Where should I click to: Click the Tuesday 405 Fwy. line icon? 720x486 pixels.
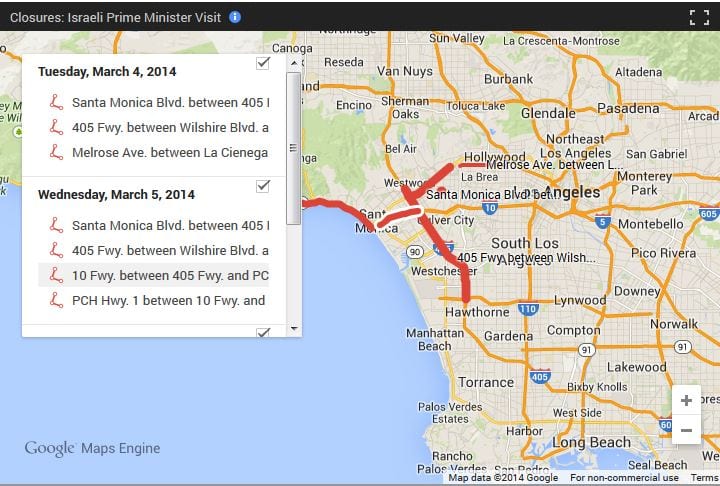tap(56, 127)
